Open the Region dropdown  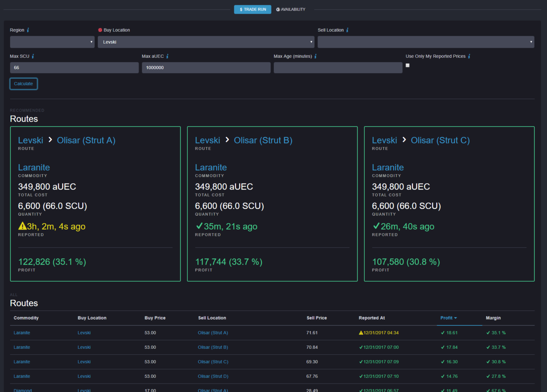[52, 42]
